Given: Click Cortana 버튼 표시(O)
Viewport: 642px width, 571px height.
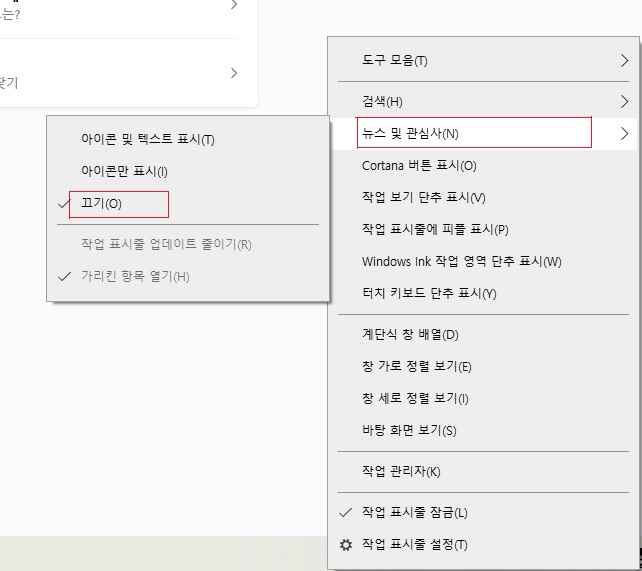Looking at the screenshot, I should click(419, 166).
